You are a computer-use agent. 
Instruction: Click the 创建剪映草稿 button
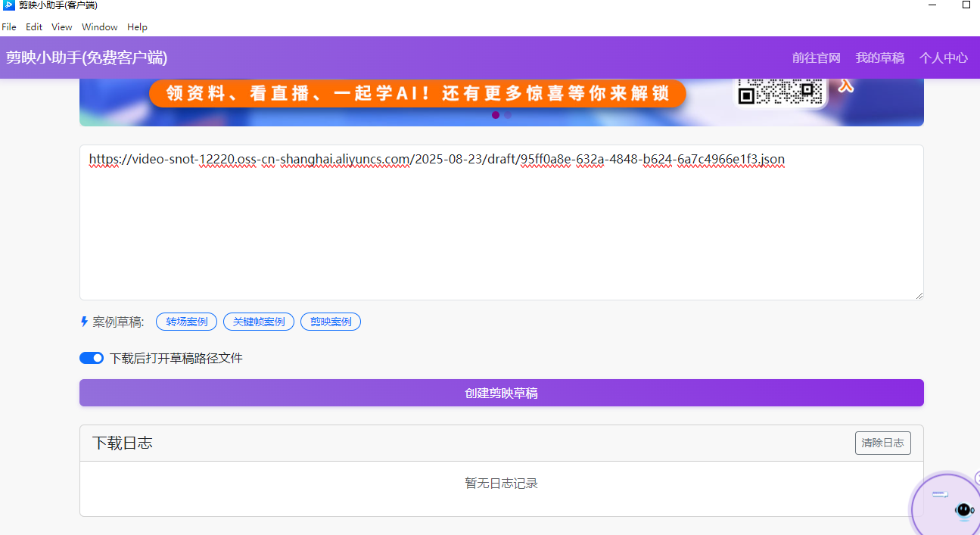click(x=502, y=393)
